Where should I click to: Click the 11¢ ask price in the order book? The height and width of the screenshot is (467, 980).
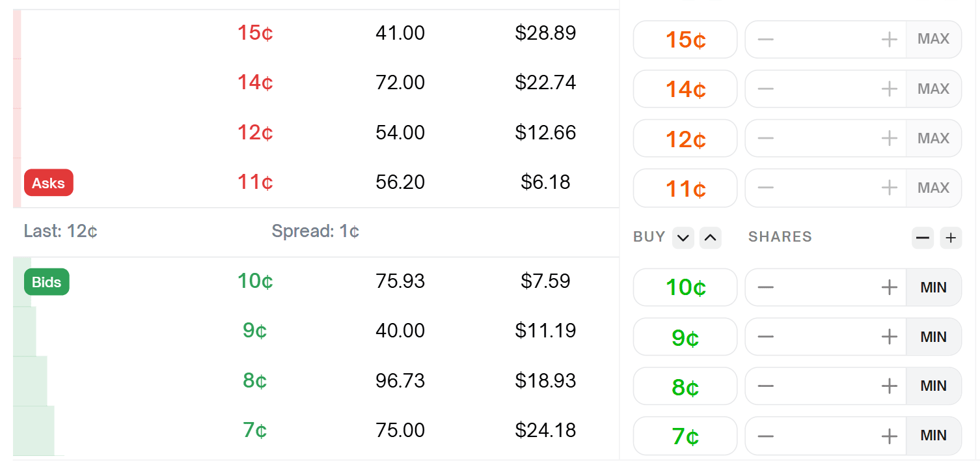(255, 182)
